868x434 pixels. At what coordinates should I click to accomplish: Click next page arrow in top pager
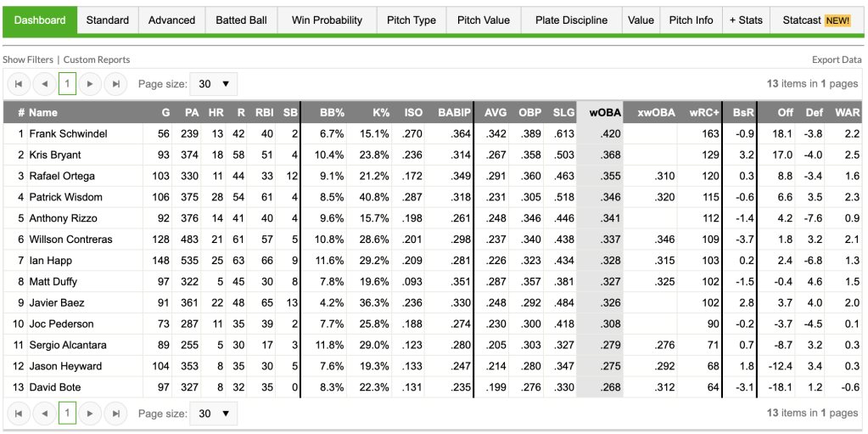pos(92,84)
